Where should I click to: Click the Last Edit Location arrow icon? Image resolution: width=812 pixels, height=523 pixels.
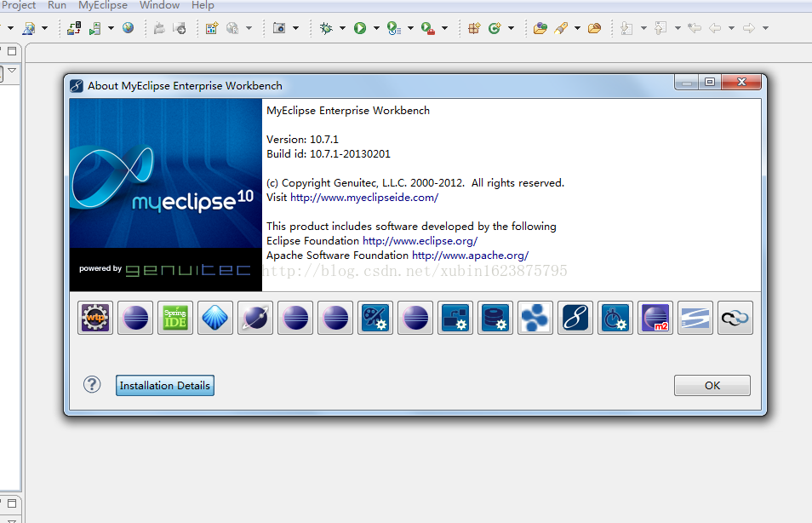coord(695,28)
